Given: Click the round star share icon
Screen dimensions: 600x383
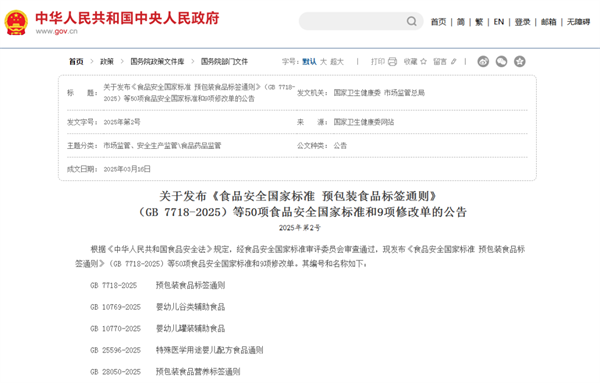Looking at the screenshot, I should point(520,61).
